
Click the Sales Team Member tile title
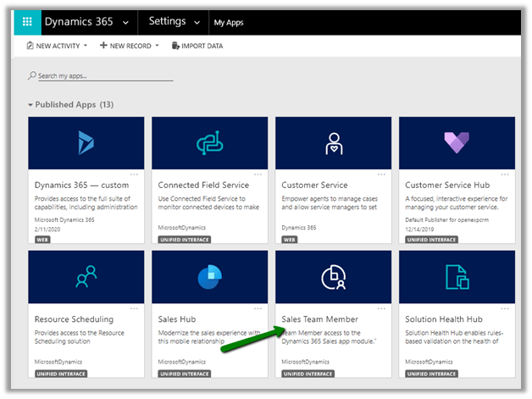pos(321,319)
